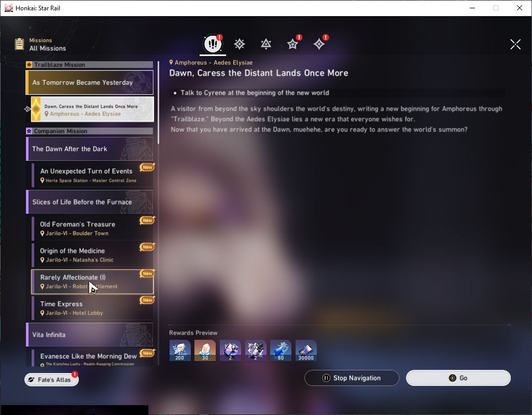Select the Old Foreman's Treasure mission
Viewport: 532px width, 415px height.
coord(92,228)
